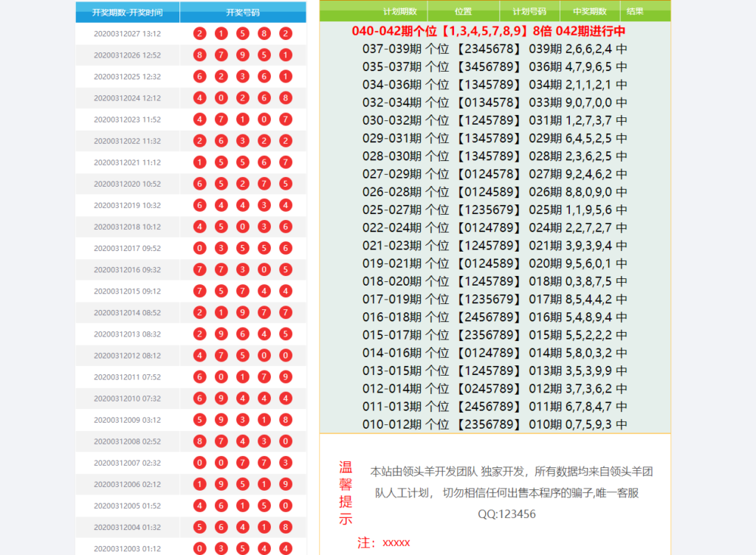Image resolution: width=756 pixels, height=555 pixels.
Task: Click the red ball 9 in draw 20200312026
Action: point(242,55)
